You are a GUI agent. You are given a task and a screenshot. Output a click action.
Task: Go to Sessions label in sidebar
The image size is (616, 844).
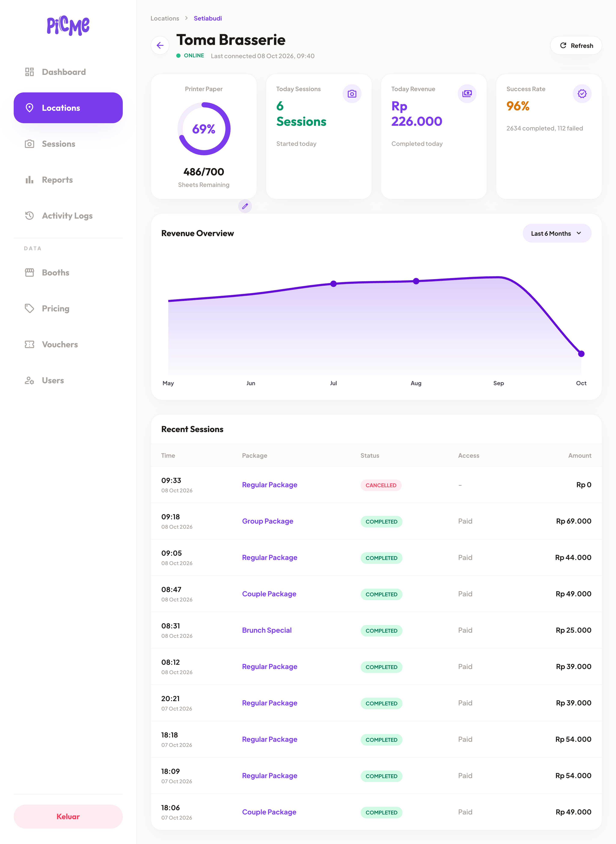pos(59,144)
